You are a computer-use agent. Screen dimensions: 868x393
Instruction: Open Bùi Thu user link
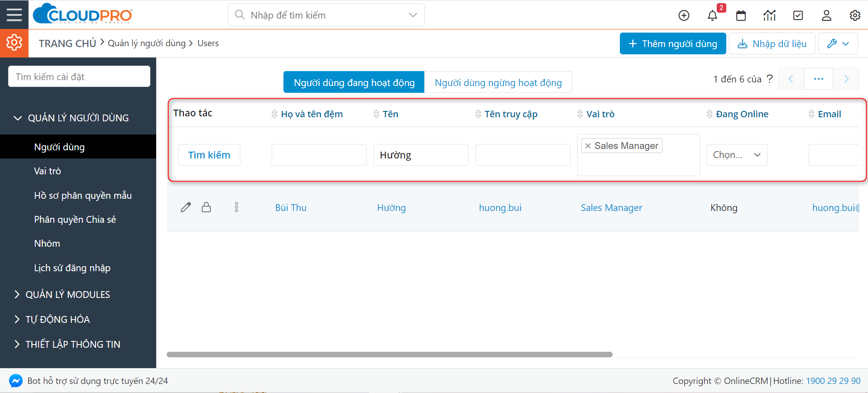[291, 207]
